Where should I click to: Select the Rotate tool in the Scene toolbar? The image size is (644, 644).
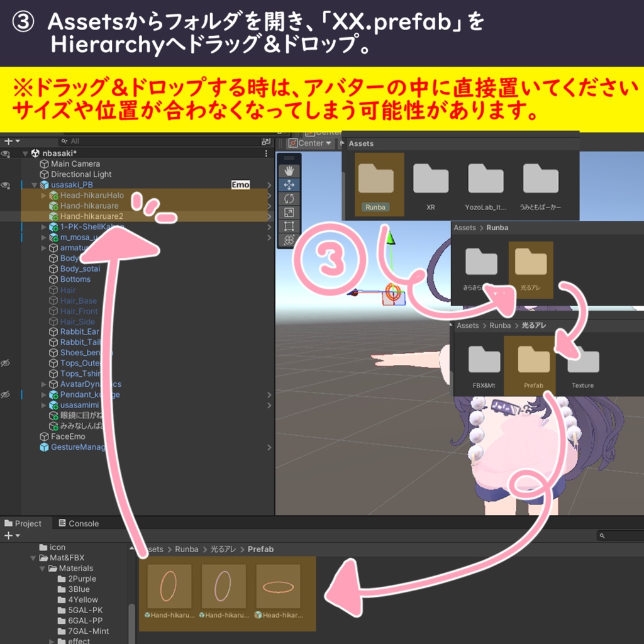pyautogui.click(x=289, y=199)
